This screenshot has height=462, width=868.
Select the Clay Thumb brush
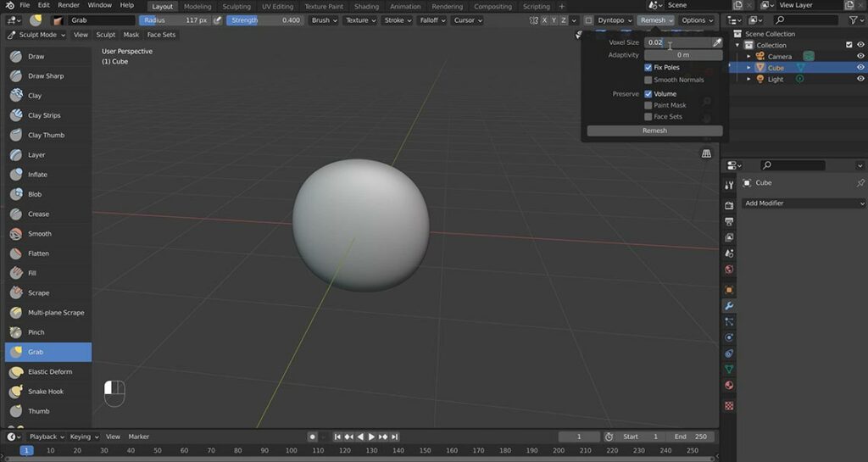click(x=48, y=135)
